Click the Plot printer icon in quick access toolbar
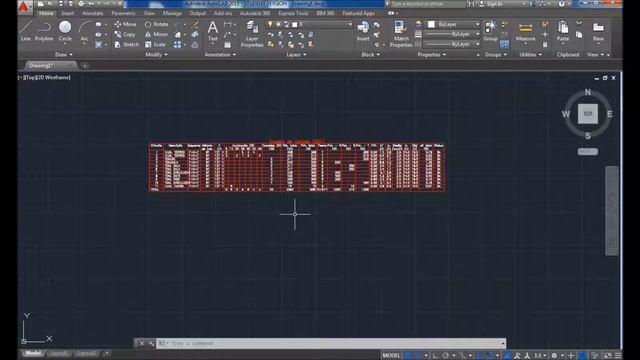The width and height of the screenshot is (640, 360). [81, 4]
